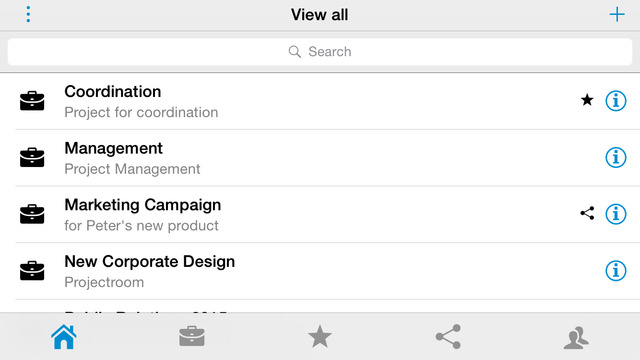Open info for New Corporate Design
This screenshot has width=640, height=360.
point(616,271)
